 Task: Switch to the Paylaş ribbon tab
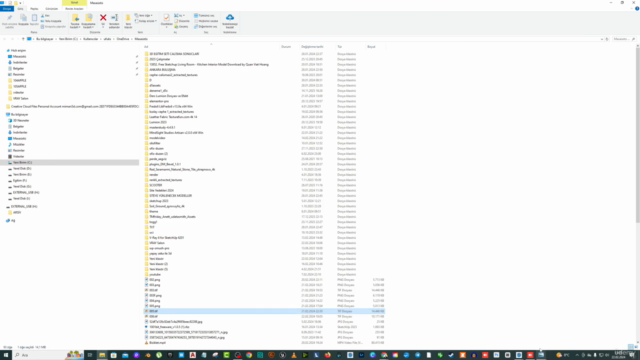34,9
